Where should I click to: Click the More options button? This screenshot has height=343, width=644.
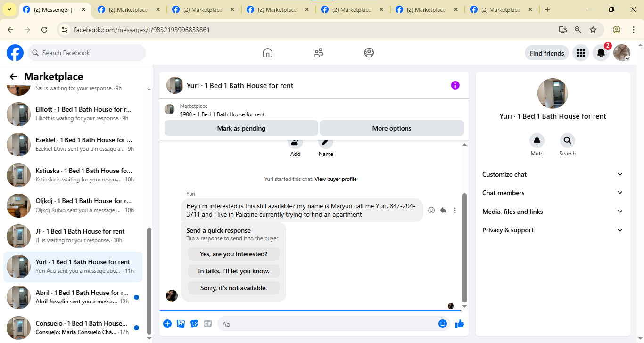(x=392, y=128)
